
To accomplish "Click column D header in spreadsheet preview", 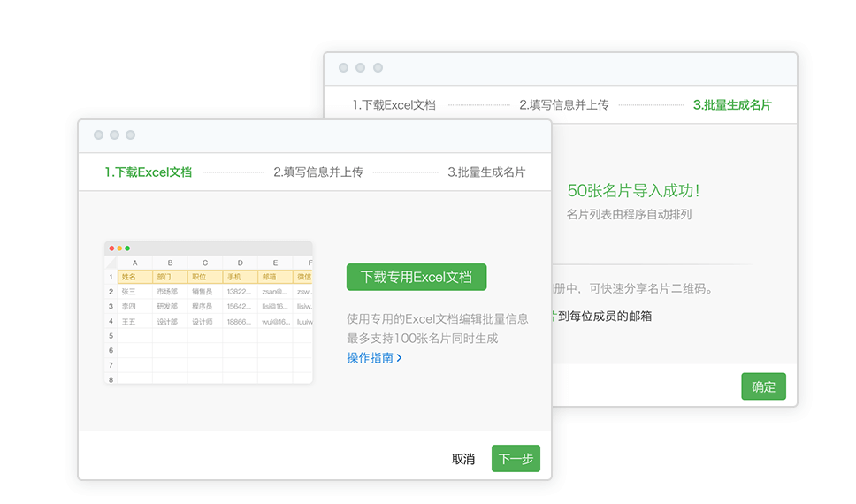I will tap(240, 263).
